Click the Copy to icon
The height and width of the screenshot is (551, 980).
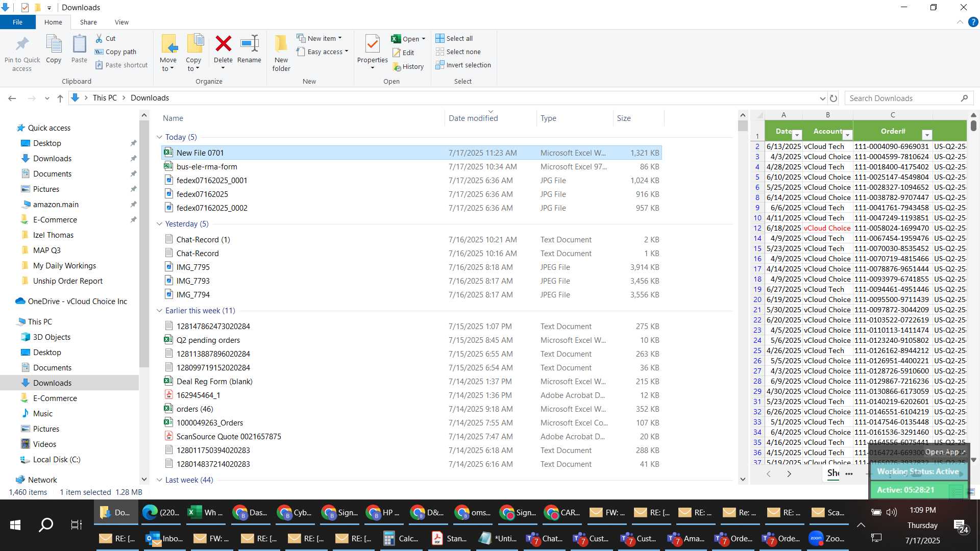pos(194,44)
